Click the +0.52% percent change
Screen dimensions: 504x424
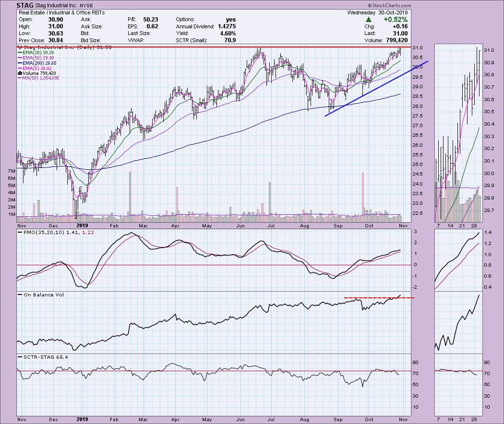(396, 20)
